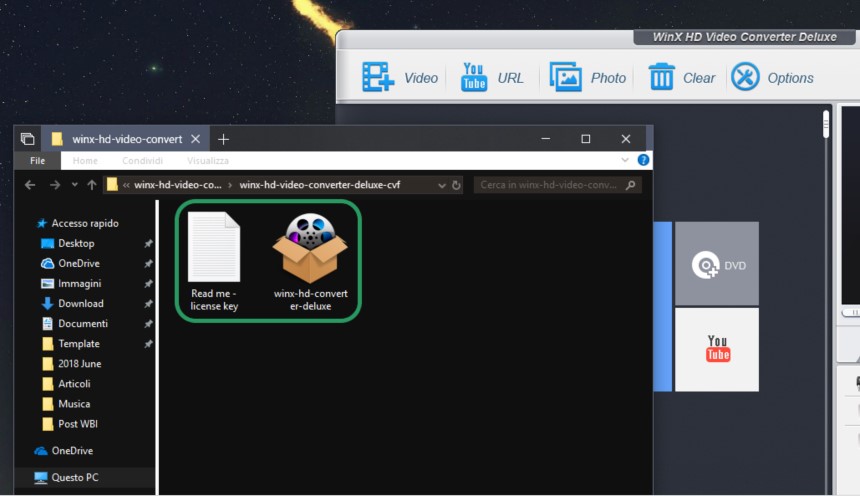Go back in File Explorer

(30, 185)
